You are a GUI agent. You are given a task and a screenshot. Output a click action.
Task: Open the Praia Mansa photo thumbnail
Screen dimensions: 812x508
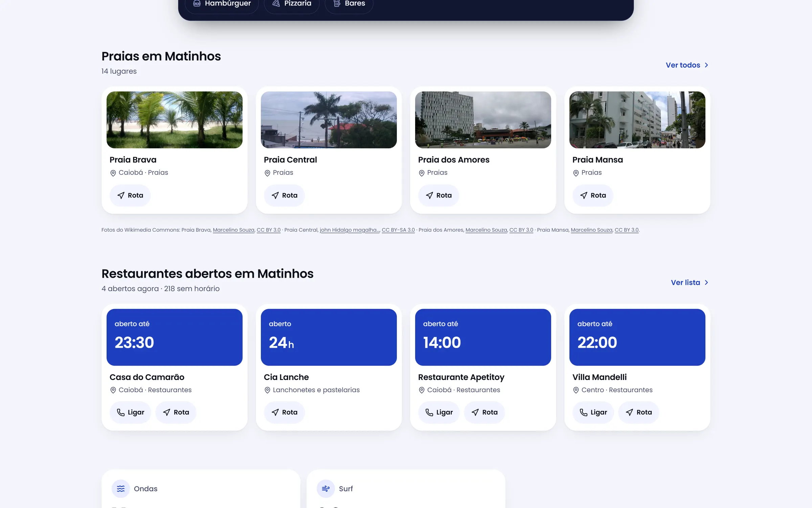[637, 120]
